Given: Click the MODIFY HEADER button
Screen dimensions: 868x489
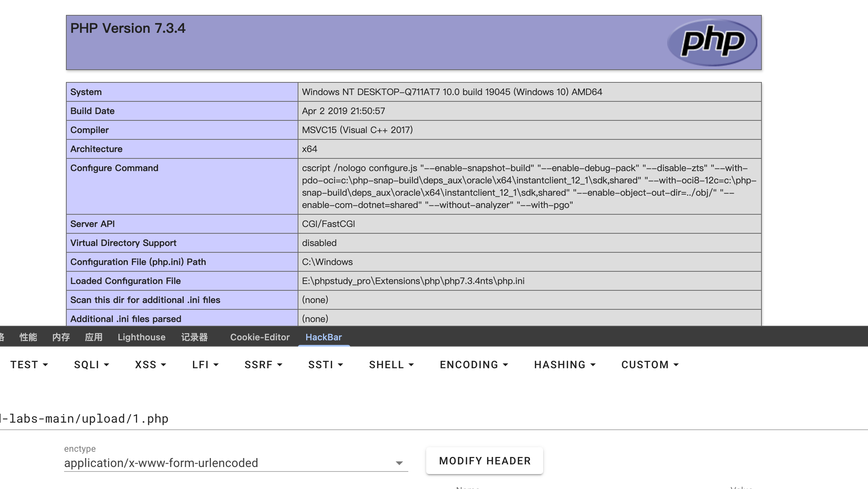Looking at the screenshot, I should coord(484,461).
